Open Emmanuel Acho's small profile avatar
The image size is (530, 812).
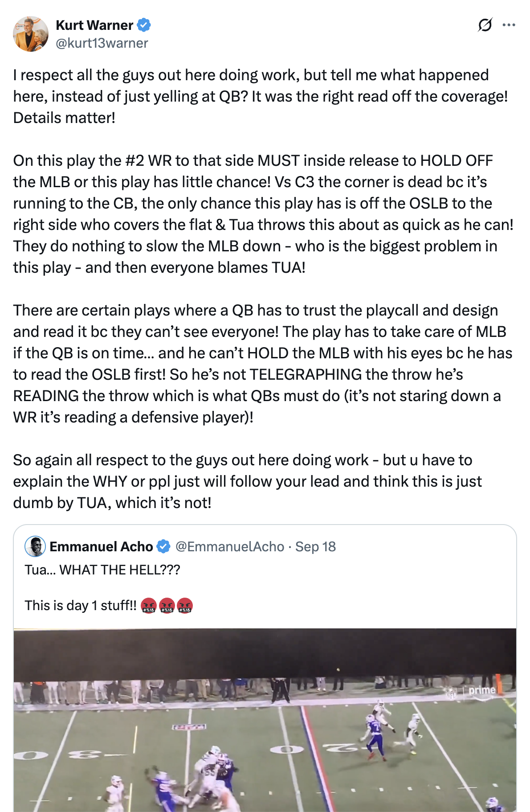pyautogui.click(x=35, y=546)
